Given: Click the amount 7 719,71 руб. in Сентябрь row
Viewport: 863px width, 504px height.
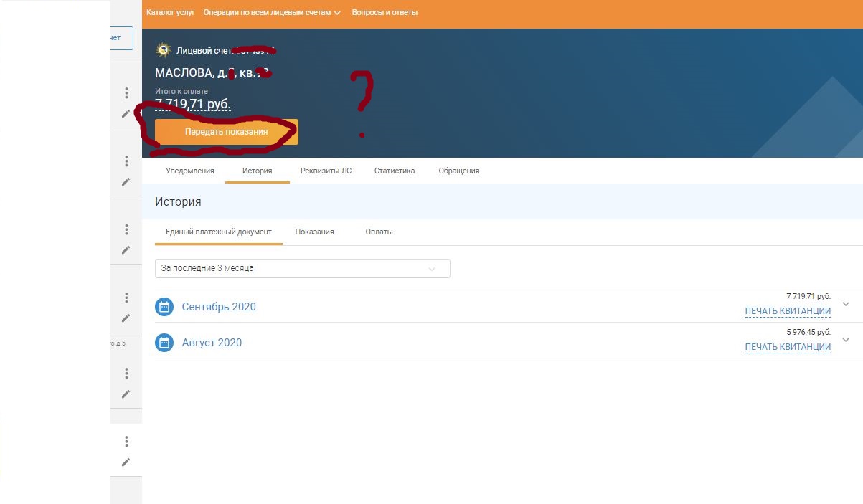Looking at the screenshot, I should tap(808, 296).
